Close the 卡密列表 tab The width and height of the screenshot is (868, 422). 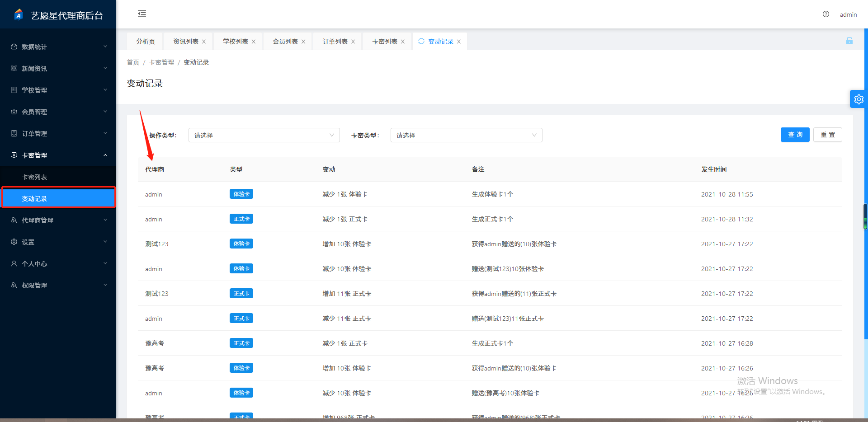pos(403,42)
